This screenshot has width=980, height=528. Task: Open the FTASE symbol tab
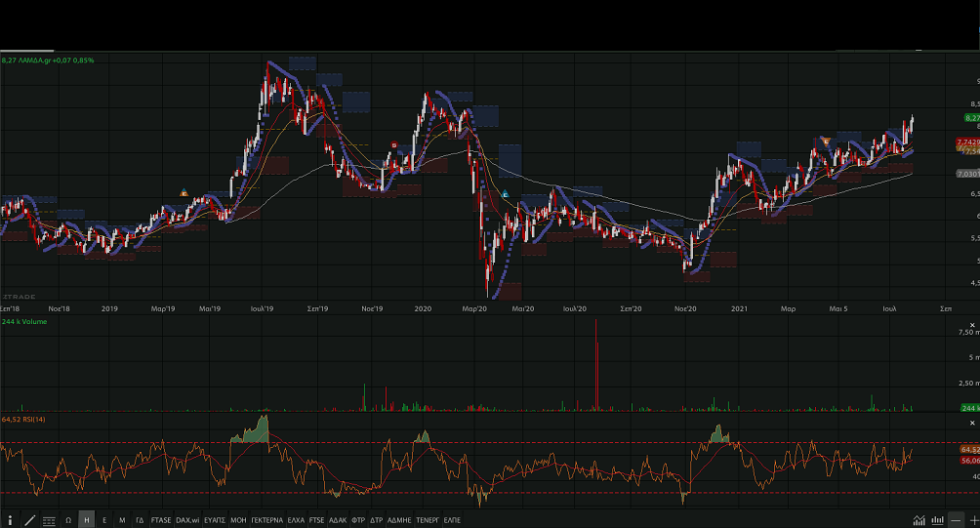(x=161, y=520)
